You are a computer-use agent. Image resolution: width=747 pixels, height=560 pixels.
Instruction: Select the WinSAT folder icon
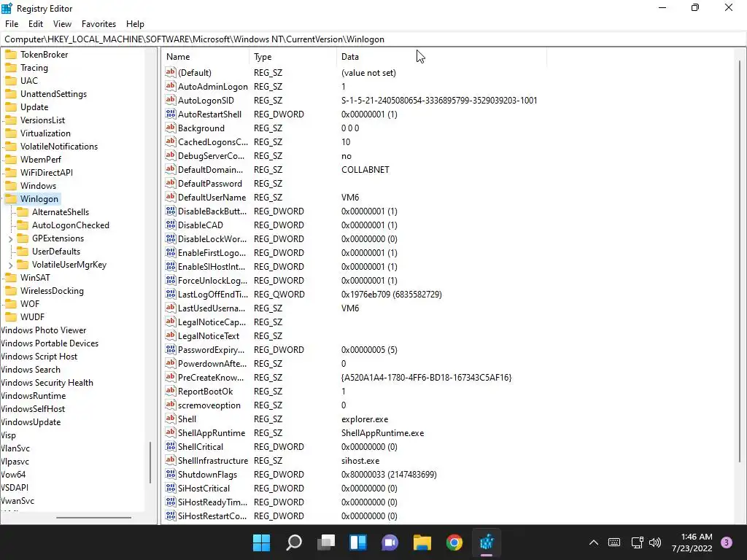10,278
